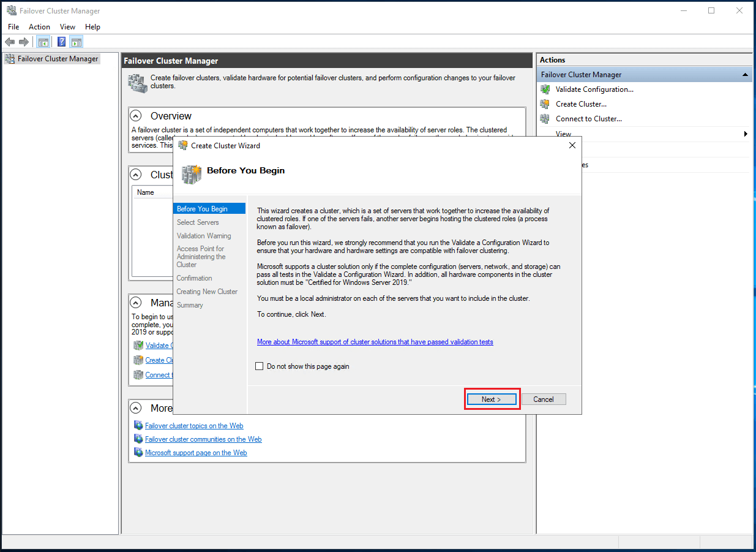Click 'Create Cluster...' in Actions pane
756x552 pixels.
pos(581,104)
